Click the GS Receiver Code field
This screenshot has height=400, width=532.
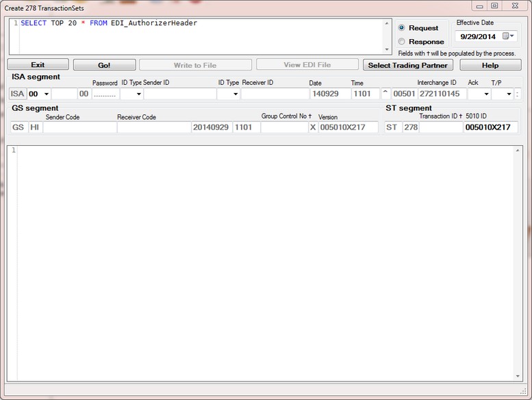(x=153, y=127)
